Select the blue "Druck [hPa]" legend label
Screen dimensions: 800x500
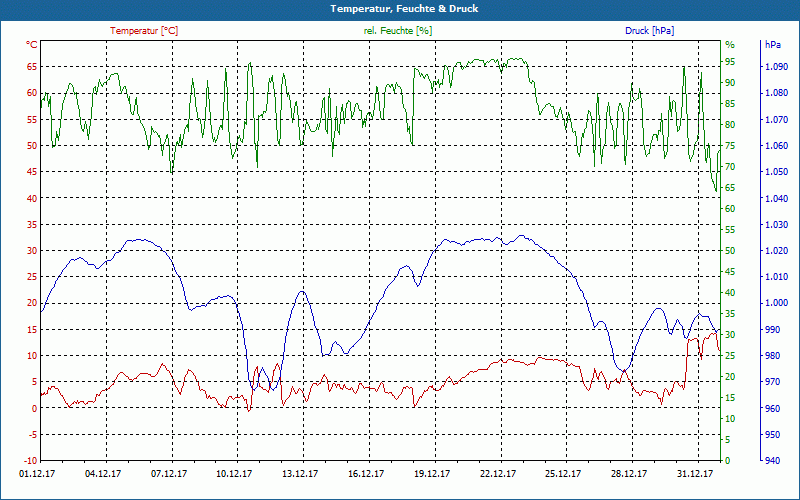649,31
